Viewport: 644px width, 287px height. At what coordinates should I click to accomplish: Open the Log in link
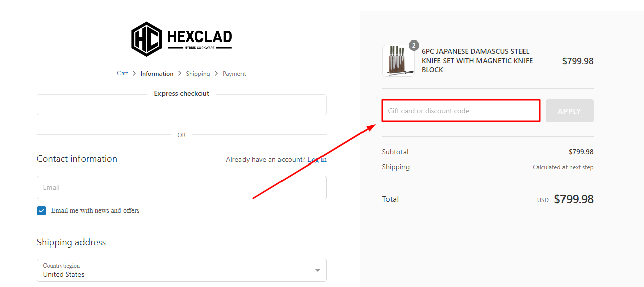[317, 159]
